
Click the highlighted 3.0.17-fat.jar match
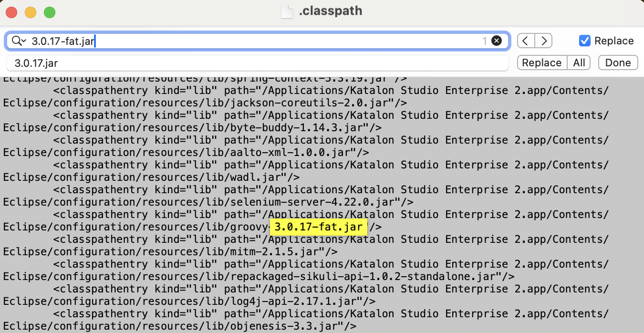318,227
